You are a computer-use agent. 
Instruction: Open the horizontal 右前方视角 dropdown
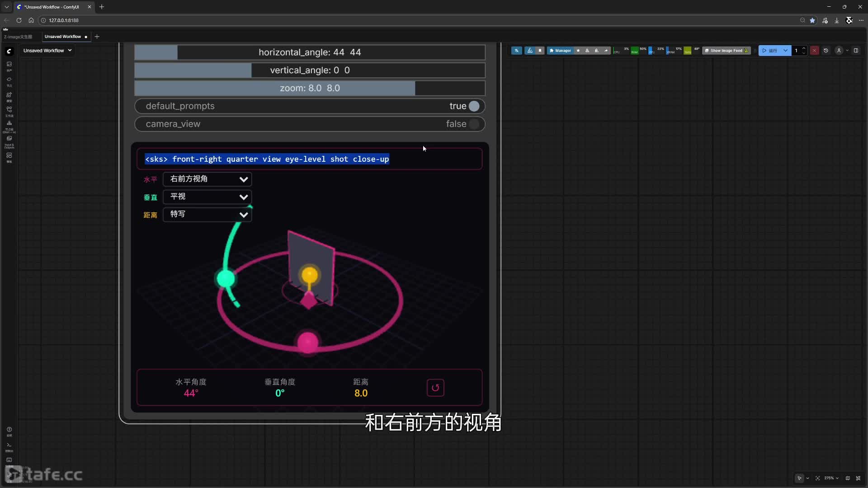pyautogui.click(x=207, y=179)
